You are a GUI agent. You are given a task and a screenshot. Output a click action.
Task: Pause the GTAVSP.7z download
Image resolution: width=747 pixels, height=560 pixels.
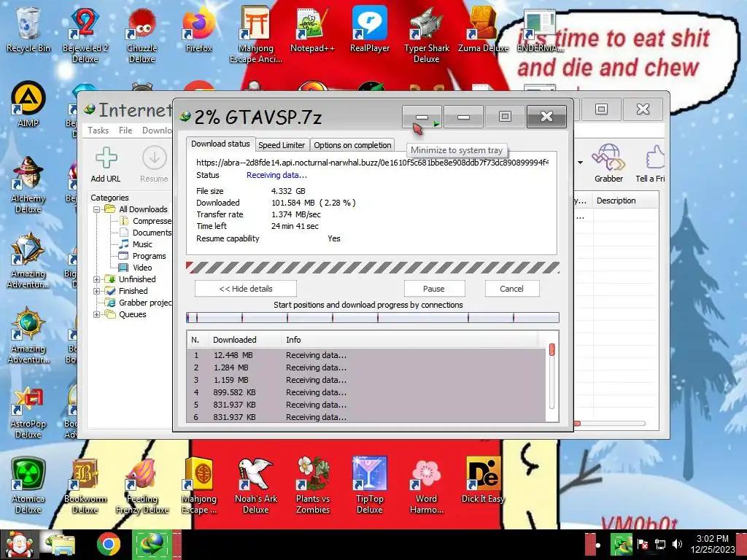(434, 289)
